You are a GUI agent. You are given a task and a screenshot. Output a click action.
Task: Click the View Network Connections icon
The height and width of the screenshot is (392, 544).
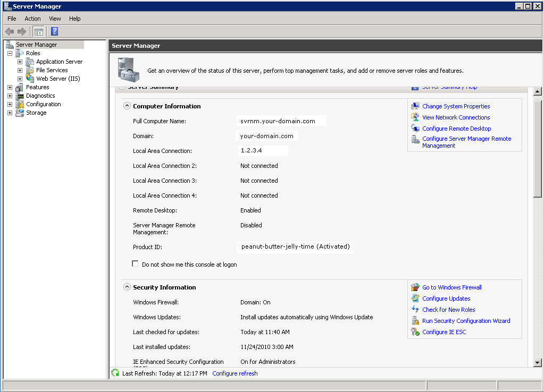click(x=415, y=117)
